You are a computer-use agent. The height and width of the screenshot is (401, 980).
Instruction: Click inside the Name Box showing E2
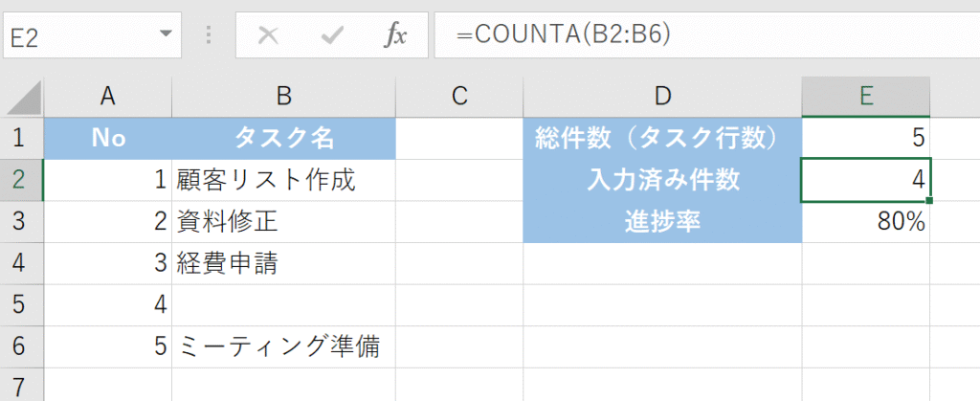(x=77, y=36)
